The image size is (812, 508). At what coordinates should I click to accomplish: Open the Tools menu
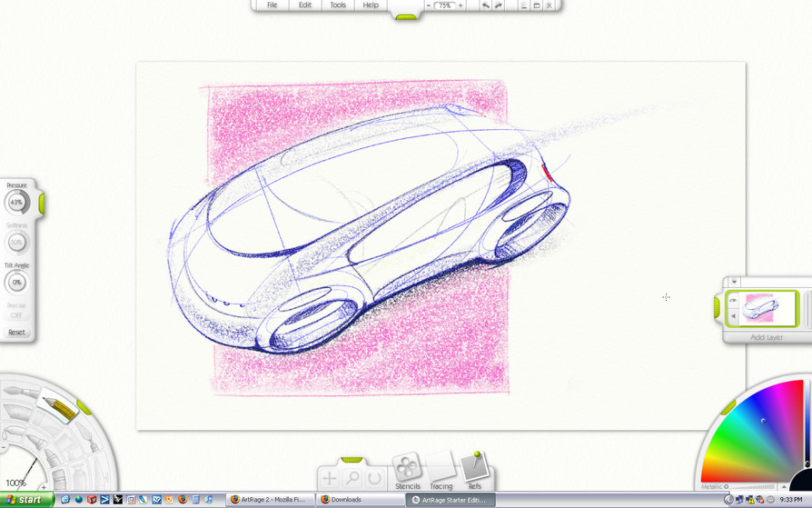click(338, 5)
